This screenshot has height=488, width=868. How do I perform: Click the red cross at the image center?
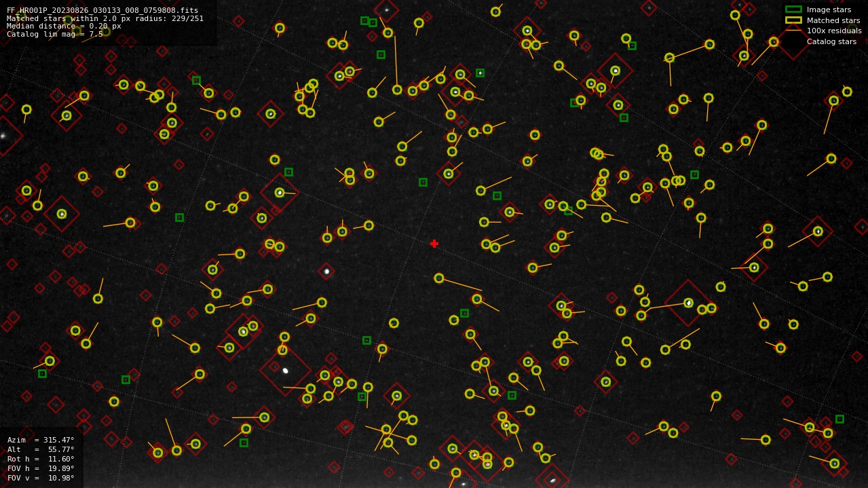click(434, 244)
